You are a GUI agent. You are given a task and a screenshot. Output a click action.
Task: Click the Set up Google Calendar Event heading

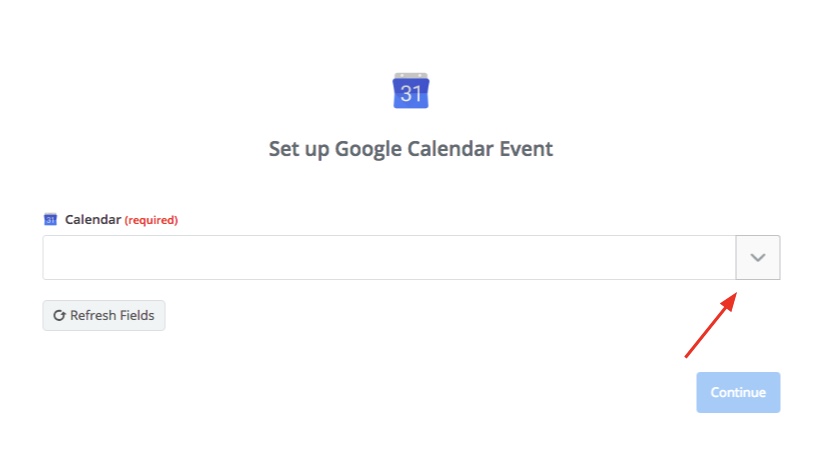pos(411,149)
